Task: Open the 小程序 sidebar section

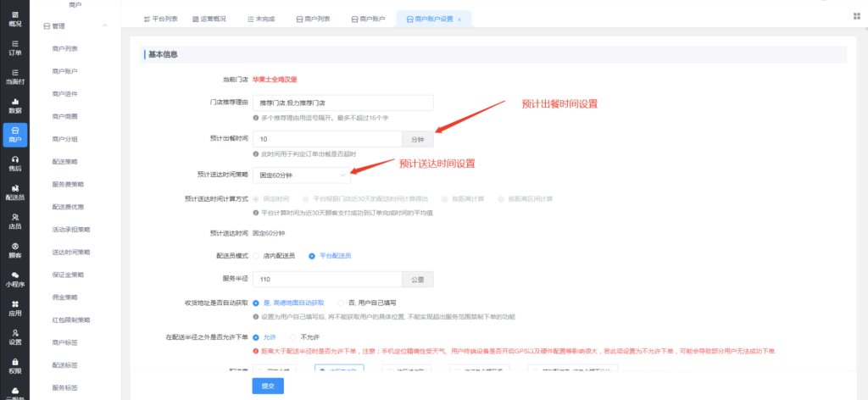Action: pos(14,278)
